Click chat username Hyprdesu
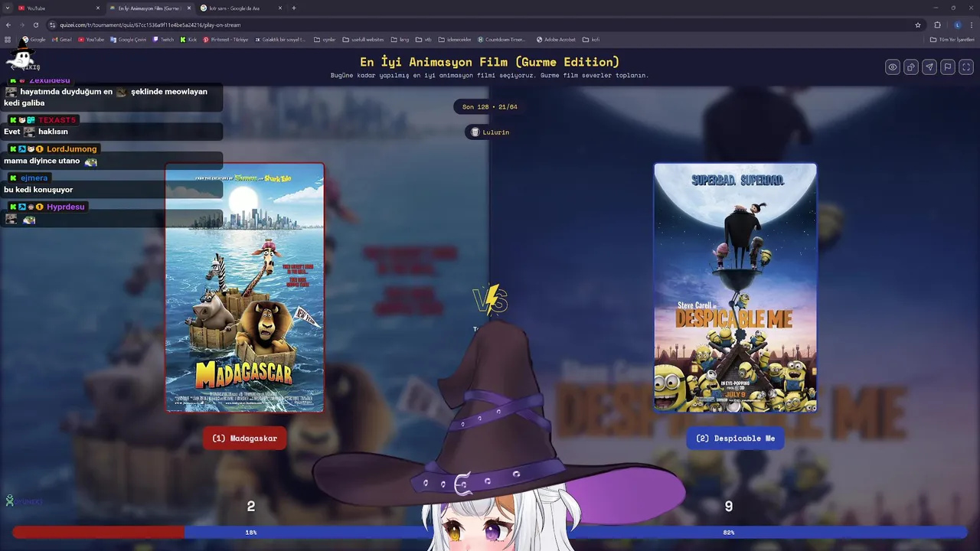Image resolution: width=980 pixels, height=551 pixels. pyautogui.click(x=66, y=207)
